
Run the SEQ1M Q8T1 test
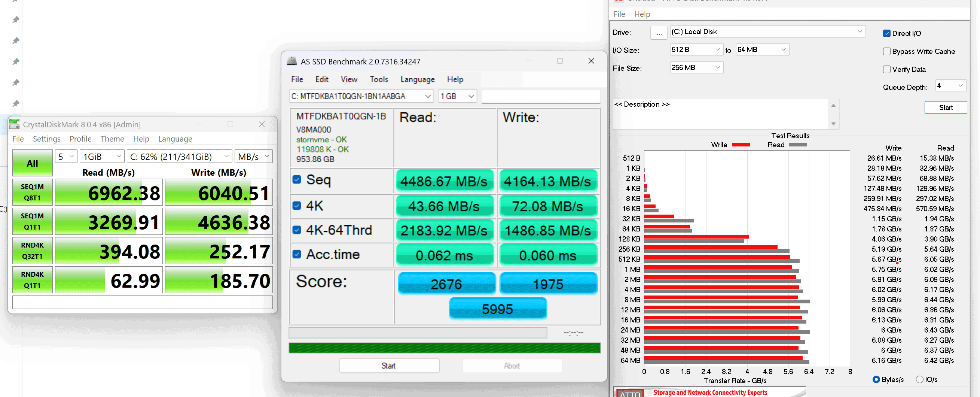(32, 192)
